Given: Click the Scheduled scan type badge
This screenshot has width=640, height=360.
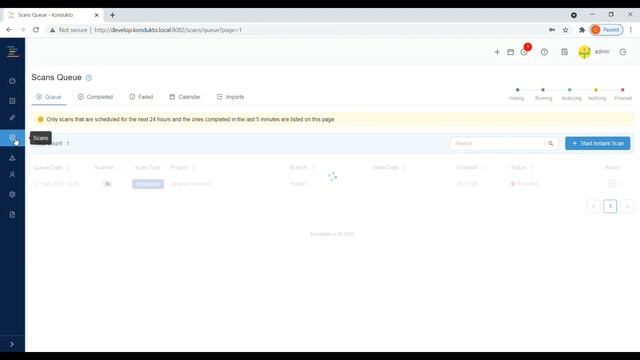Looking at the screenshot, I should tap(148, 184).
